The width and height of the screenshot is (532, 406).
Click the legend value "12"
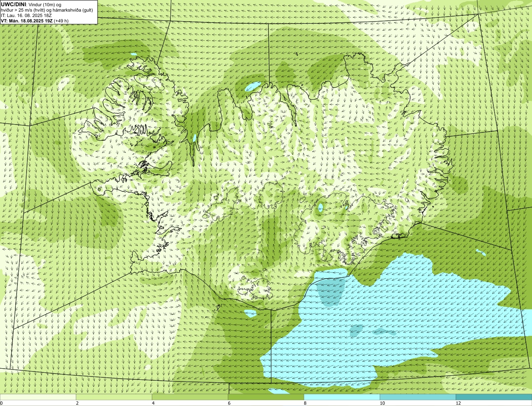click(x=458, y=403)
